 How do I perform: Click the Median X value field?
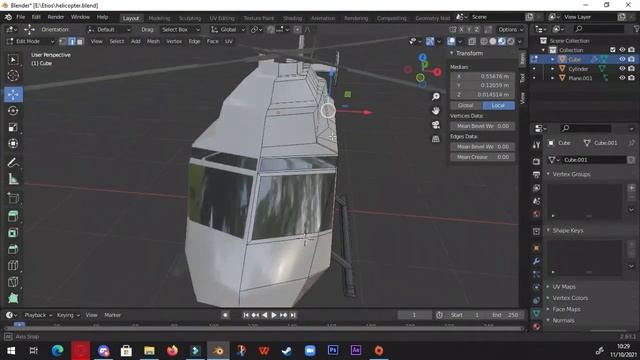point(482,76)
